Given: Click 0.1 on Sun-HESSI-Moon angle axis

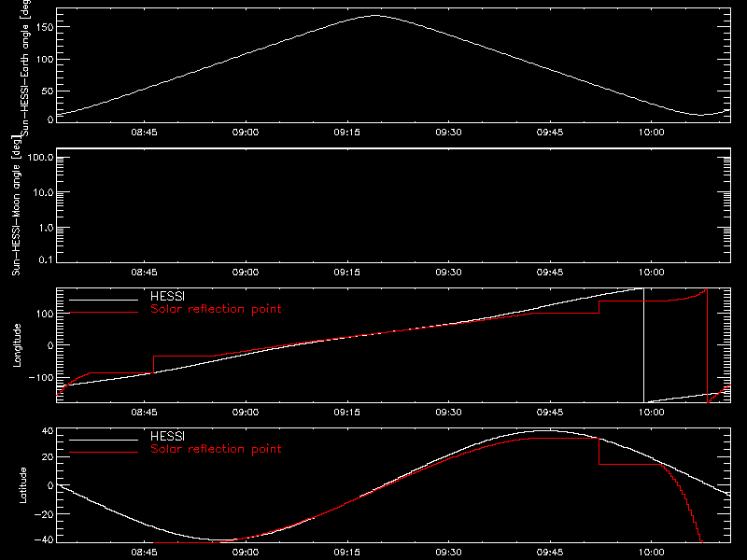Looking at the screenshot, I should 46,259.
